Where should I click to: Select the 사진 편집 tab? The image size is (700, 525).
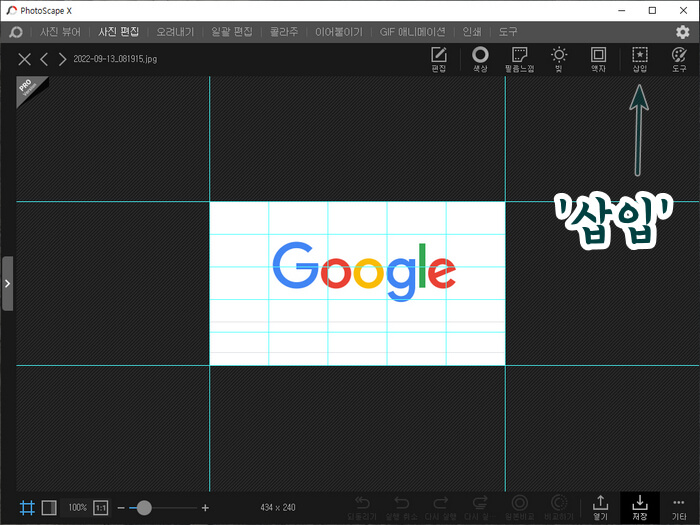118,32
